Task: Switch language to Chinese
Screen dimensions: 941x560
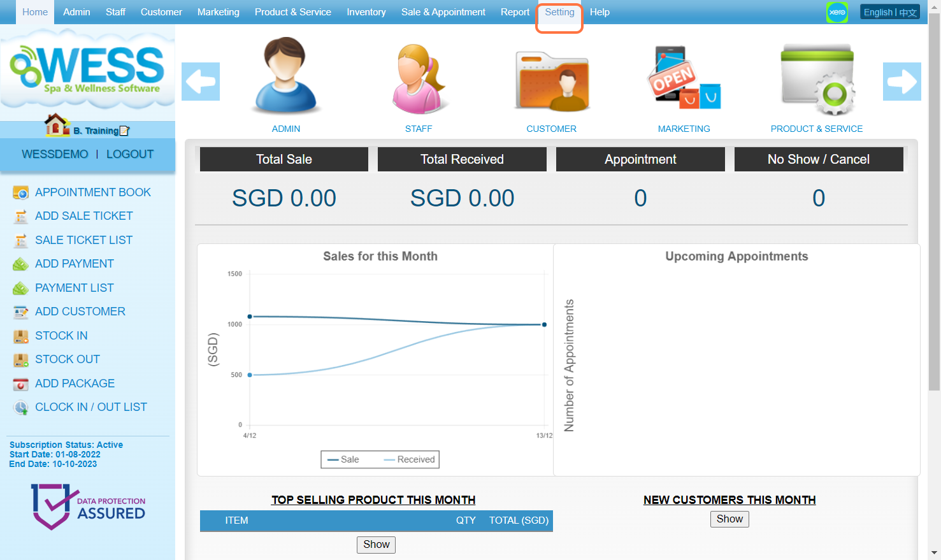Action: pyautogui.click(x=908, y=12)
